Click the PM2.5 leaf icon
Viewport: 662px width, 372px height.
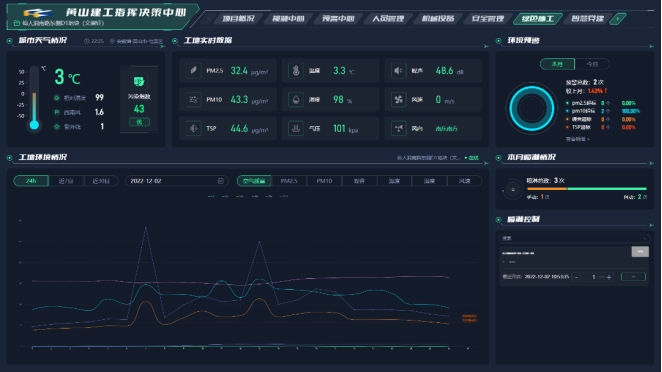(193, 71)
